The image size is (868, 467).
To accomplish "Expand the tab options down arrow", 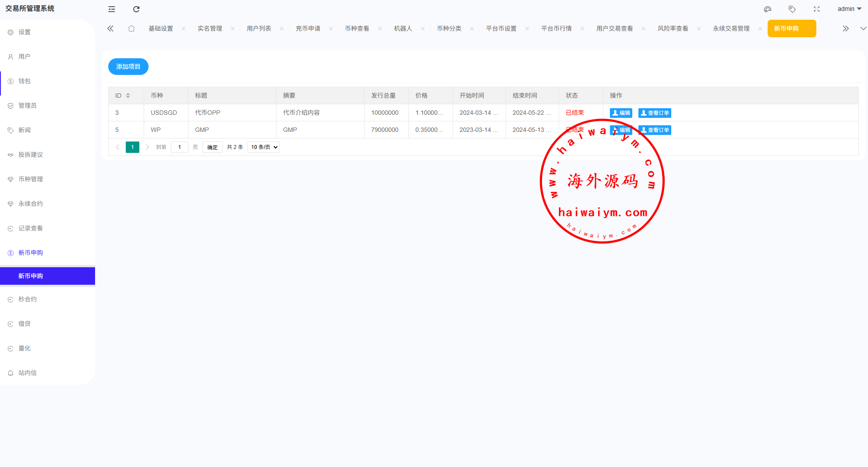I will pyautogui.click(x=863, y=28).
